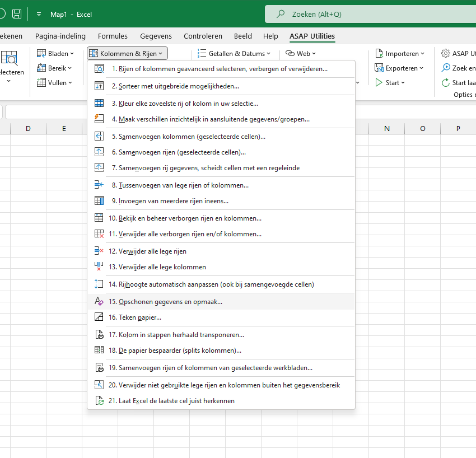Click the delete empty rows icon
476x458 pixels.
pyautogui.click(x=99, y=251)
